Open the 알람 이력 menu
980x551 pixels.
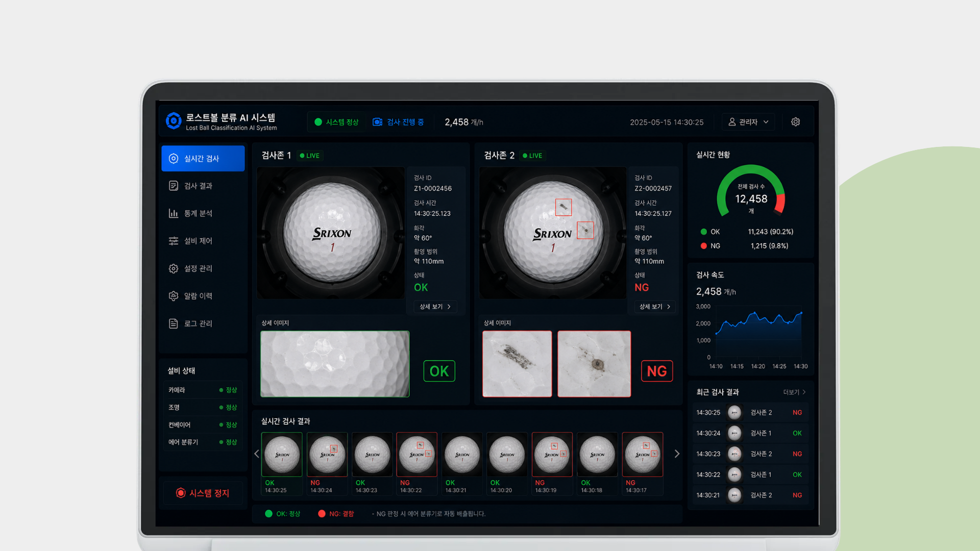tap(203, 296)
